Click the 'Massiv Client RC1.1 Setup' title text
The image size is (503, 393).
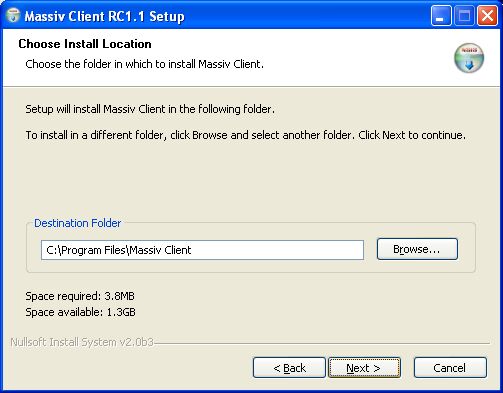point(104,16)
